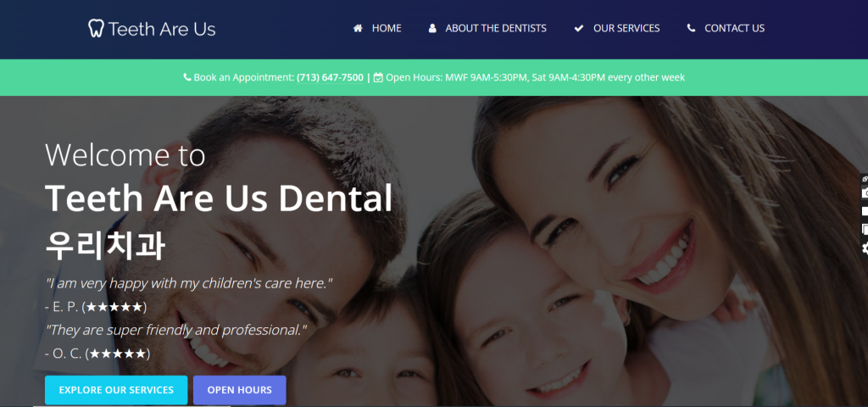Click the checkmark icon beside Our Services
This screenshot has width=868, height=407.
click(579, 28)
